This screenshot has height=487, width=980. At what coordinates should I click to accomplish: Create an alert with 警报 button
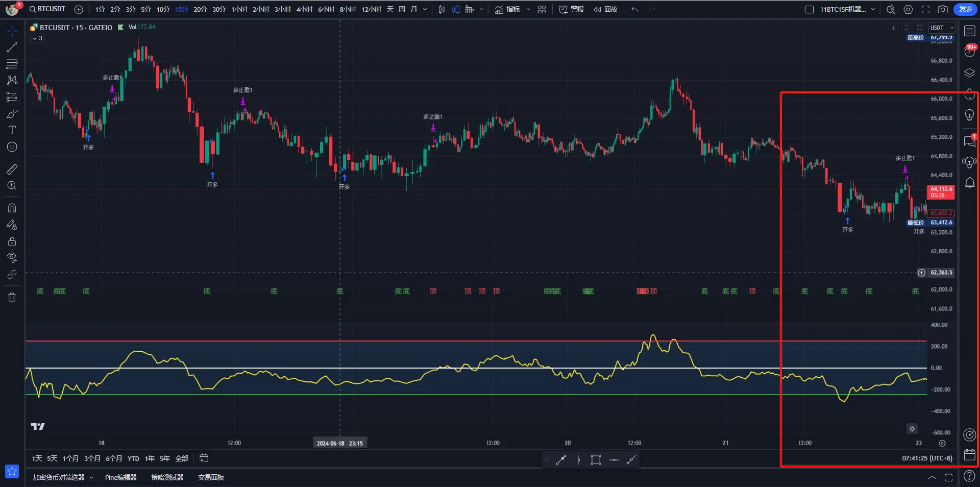572,9
